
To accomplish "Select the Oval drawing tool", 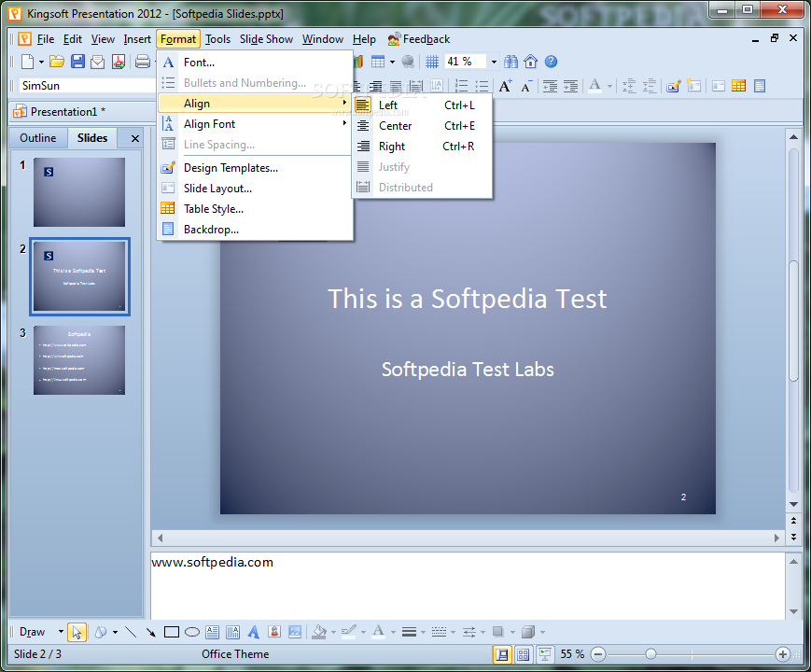I will [192, 632].
